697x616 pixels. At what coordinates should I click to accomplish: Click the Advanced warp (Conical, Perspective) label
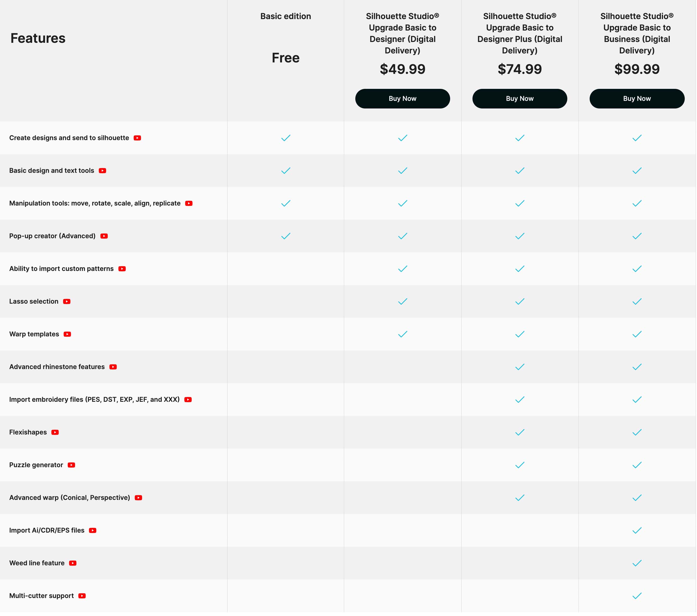[x=69, y=498]
